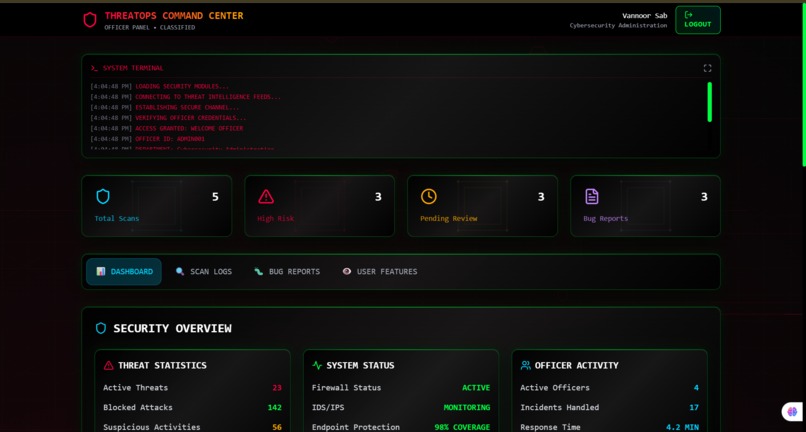Click the System Status pulse icon

tap(317, 365)
